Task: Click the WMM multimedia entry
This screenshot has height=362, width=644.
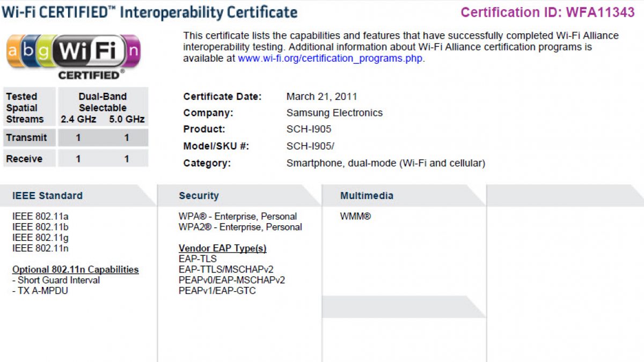Action: [x=355, y=217]
